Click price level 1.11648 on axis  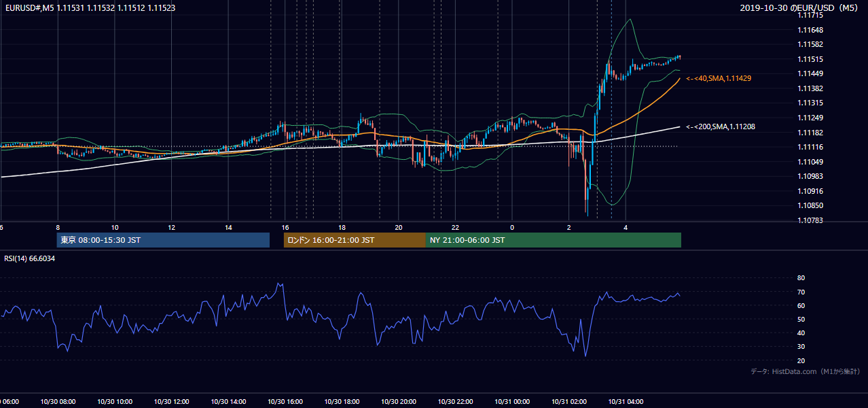811,30
